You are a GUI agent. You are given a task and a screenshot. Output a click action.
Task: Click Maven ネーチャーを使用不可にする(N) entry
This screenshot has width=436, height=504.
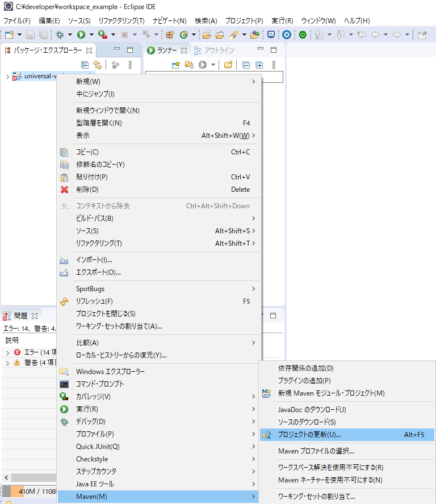pos(347,480)
